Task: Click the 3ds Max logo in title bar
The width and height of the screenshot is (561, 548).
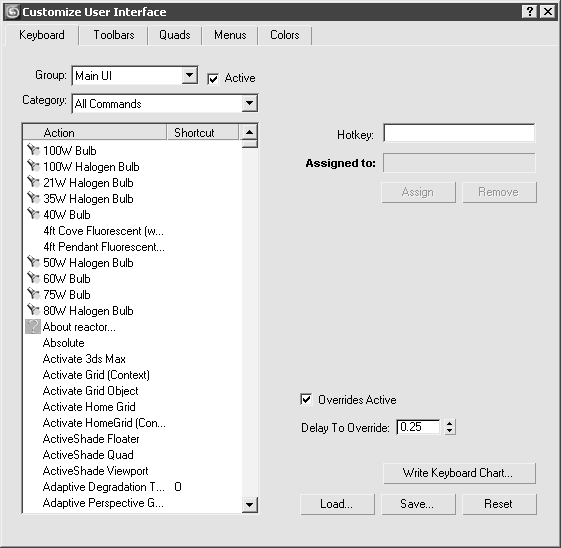Action: 13,12
